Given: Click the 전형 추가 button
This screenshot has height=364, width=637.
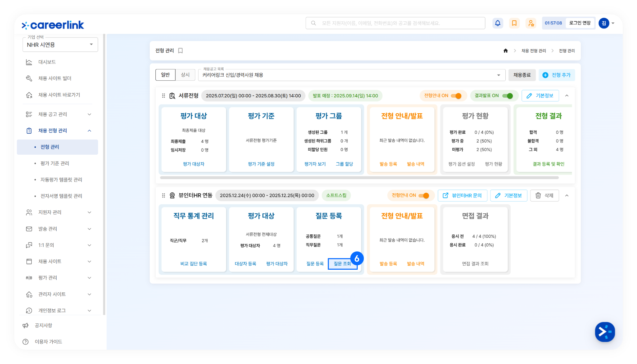Looking at the screenshot, I should (x=557, y=75).
